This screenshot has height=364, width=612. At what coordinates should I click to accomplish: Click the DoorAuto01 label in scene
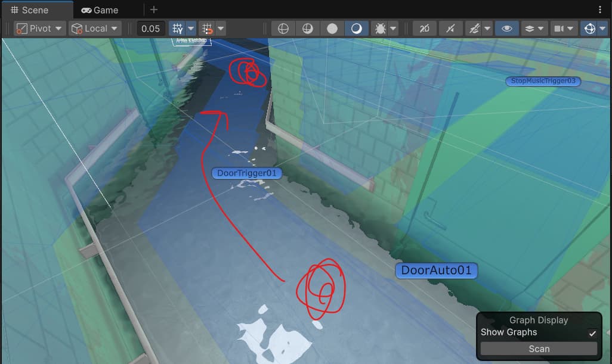(436, 270)
